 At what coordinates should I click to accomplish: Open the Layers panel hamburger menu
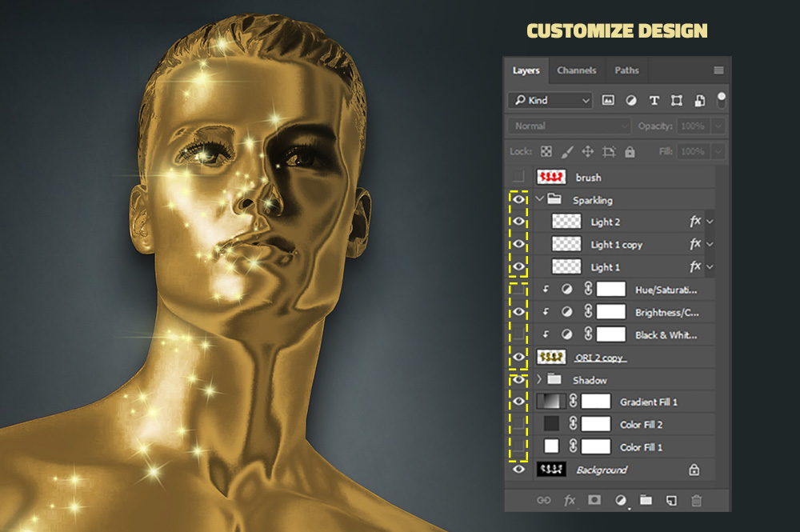coord(718,70)
